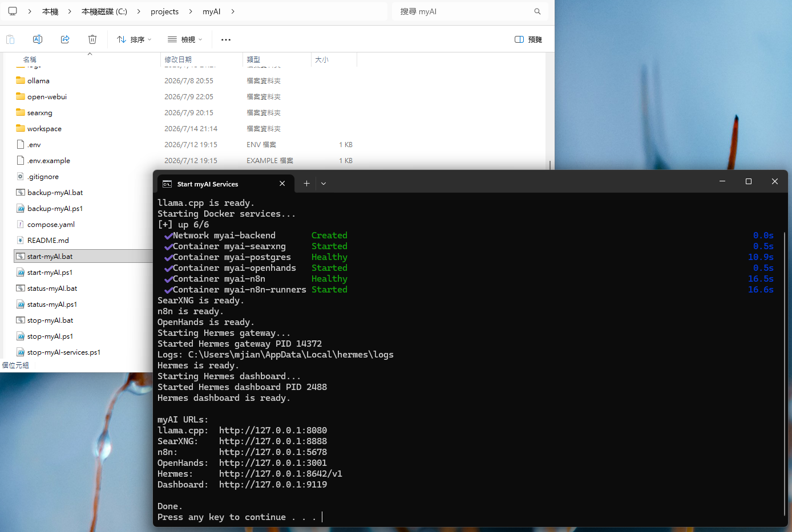Select the ollama folder icon
This screenshot has width=792, height=532.
21,80
